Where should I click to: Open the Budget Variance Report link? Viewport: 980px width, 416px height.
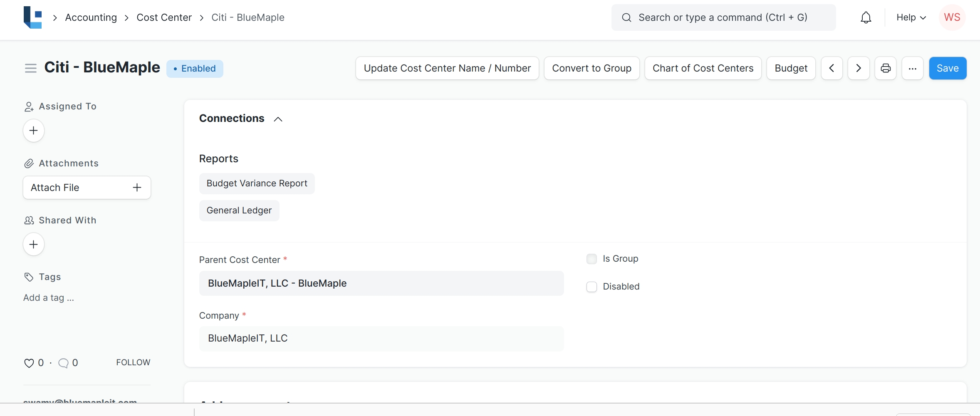click(x=257, y=183)
